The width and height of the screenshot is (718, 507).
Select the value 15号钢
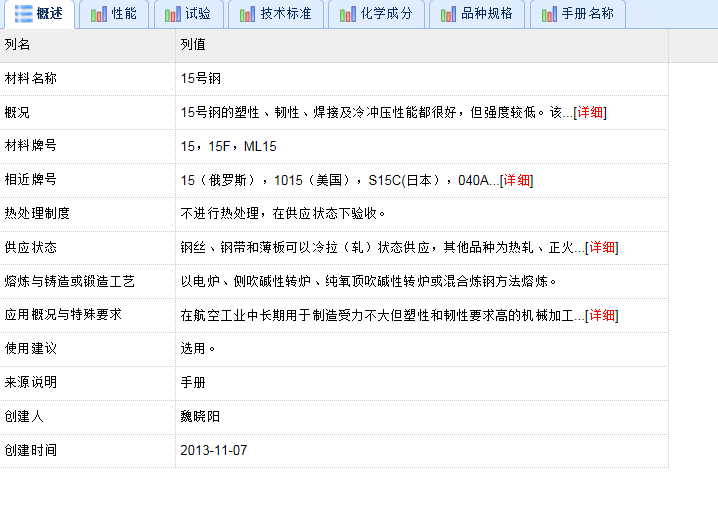(x=201, y=78)
